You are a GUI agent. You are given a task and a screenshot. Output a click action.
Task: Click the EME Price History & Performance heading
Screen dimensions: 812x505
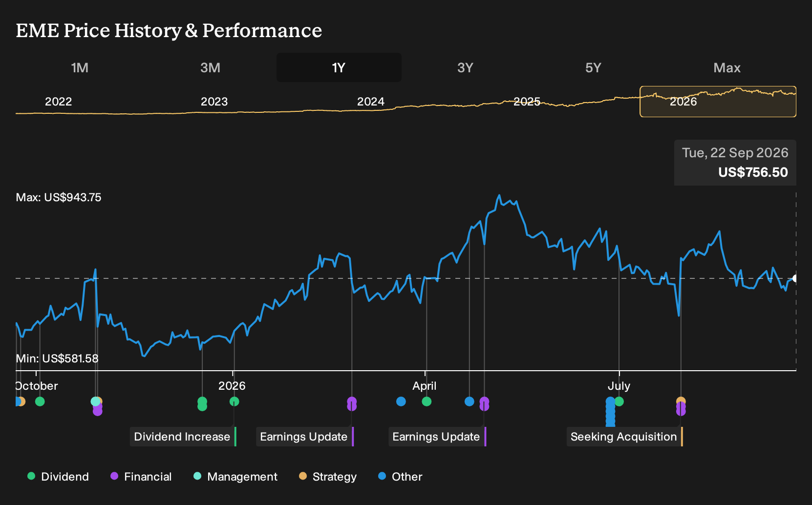[169, 30]
